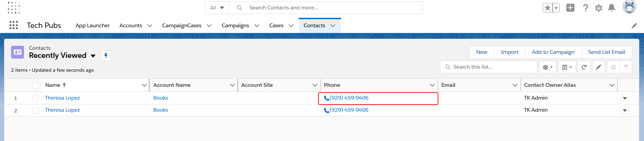The image size is (644, 141).
Task: Expand the Contacts tab menu chevron
Action: click(333, 26)
